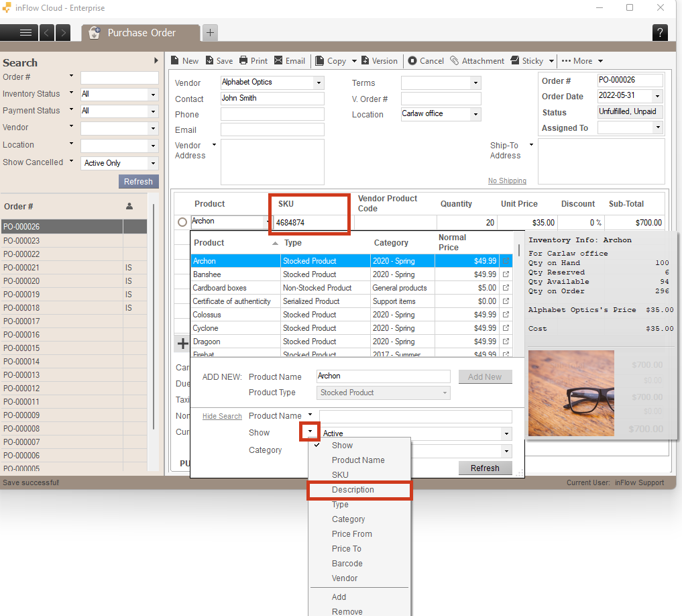682x616 pixels.
Task: Open external link icon for Banshee row
Action: pos(506,274)
